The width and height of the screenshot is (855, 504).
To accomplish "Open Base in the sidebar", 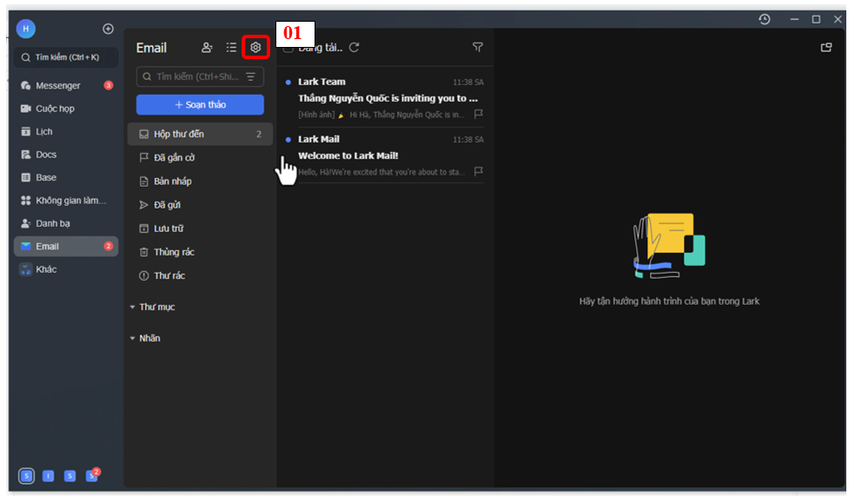I will (x=66, y=177).
